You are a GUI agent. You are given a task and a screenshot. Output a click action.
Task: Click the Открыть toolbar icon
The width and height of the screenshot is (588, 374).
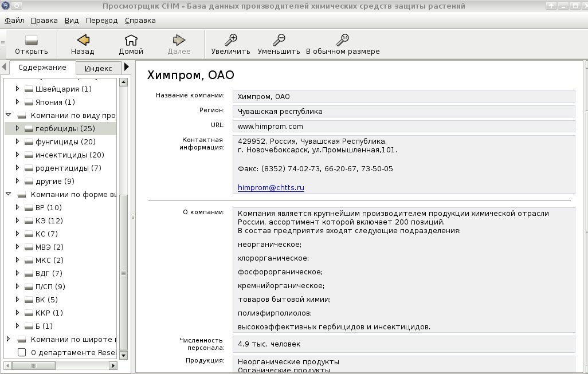pyautogui.click(x=31, y=40)
